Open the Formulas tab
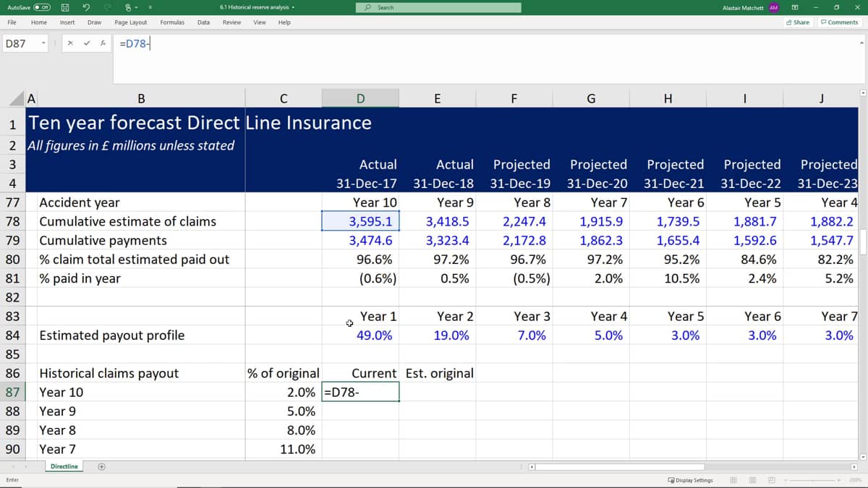This screenshot has height=488, width=868. point(172,22)
